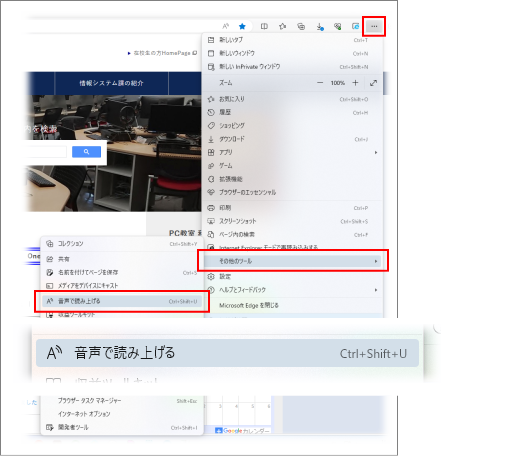This screenshot has width=509, height=456.
Task: Open the Collections toolbar icon
Action: (x=301, y=26)
